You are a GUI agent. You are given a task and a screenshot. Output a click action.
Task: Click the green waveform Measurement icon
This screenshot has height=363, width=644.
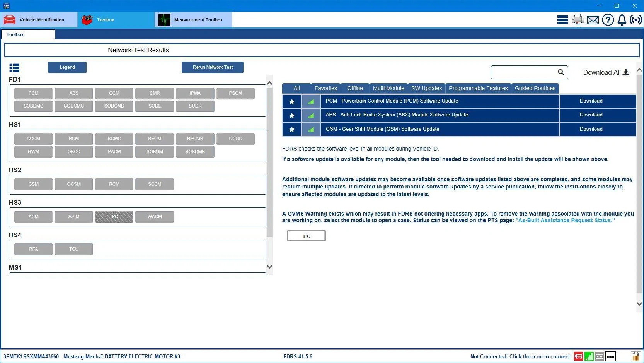(x=164, y=20)
